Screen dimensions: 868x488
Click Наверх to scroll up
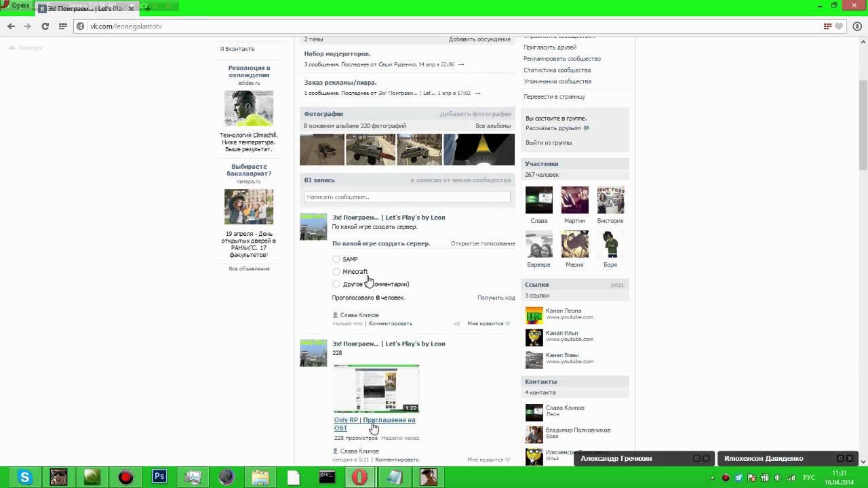click(x=25, y=48)
